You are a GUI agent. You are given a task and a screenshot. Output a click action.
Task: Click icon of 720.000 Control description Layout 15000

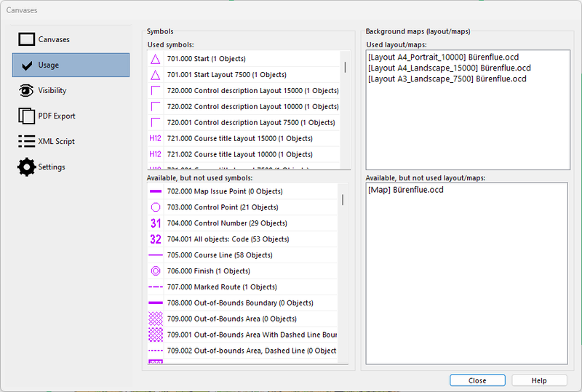156,91
